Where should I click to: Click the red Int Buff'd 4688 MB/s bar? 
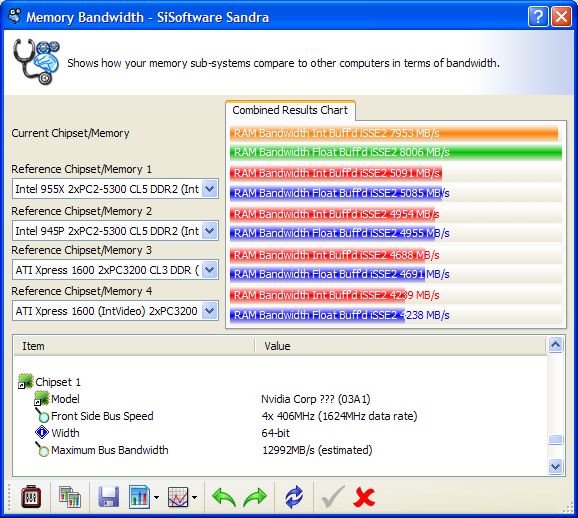[x=327, y=255]
